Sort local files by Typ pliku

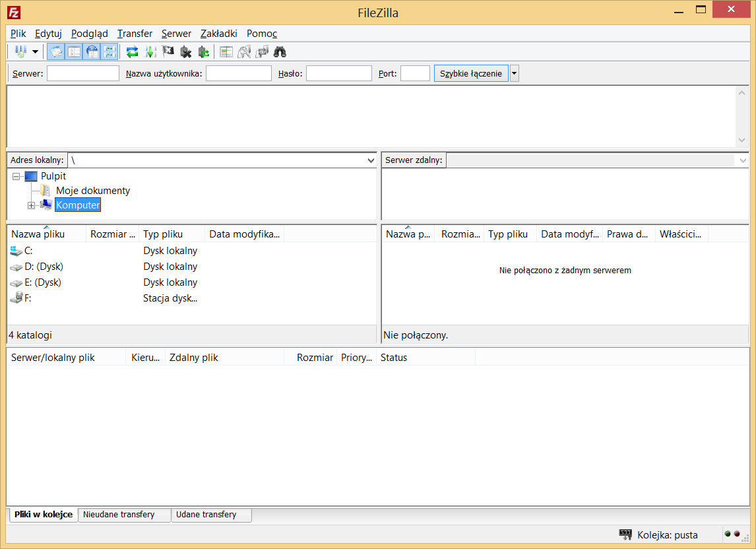click(x=172, y=234)
